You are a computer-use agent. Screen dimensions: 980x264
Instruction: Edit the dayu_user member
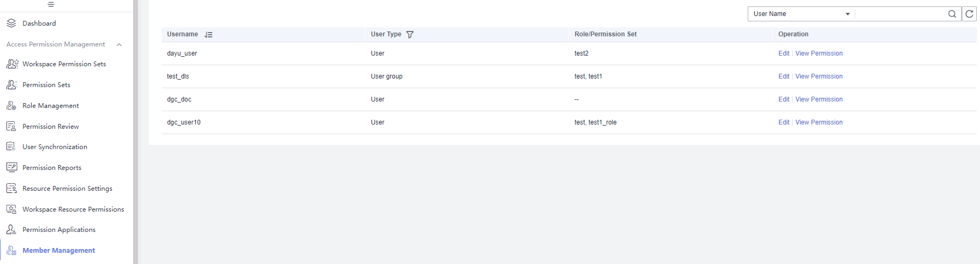click(784, 53)
